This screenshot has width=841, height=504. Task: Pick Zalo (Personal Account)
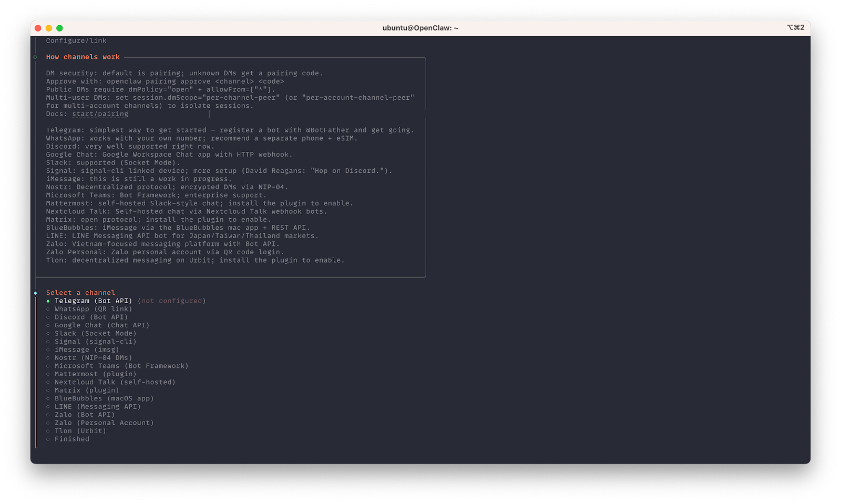click(x=104, y=422)
